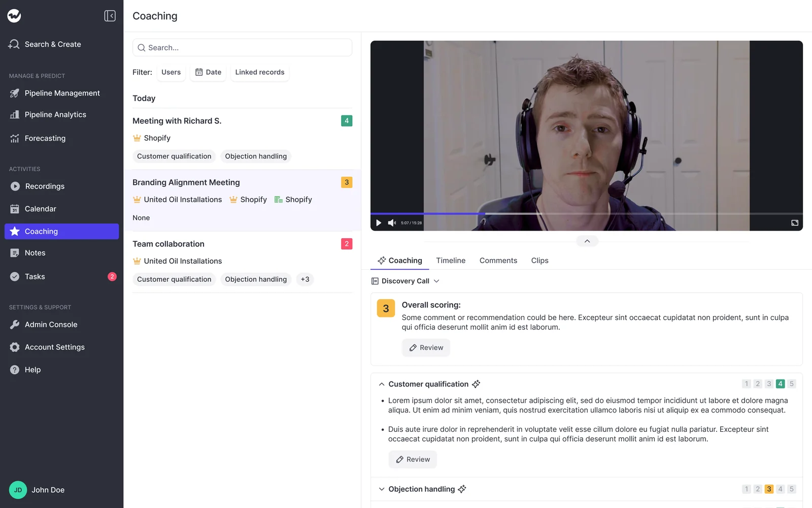Viewport: 812px width, 508px height.
Task: Set Objection handling score to 4
Action: [x=781, y=489]
